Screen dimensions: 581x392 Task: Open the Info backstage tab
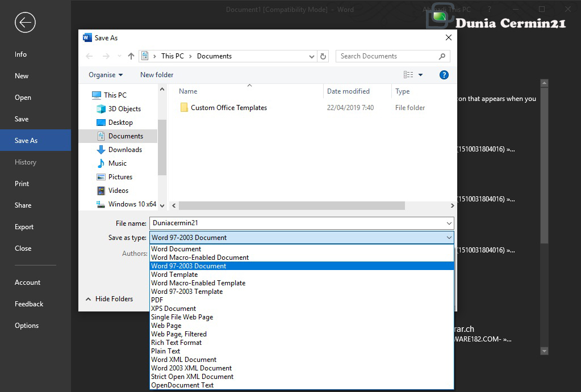tap(36, 54)
